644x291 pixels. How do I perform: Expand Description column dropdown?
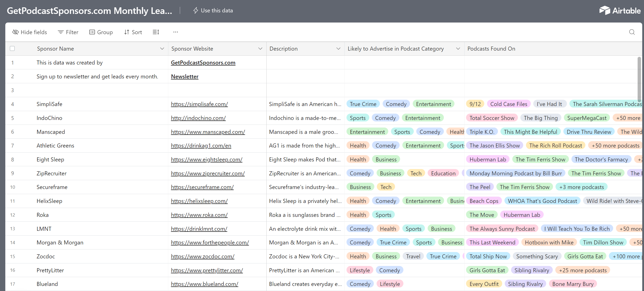point(338,49)
